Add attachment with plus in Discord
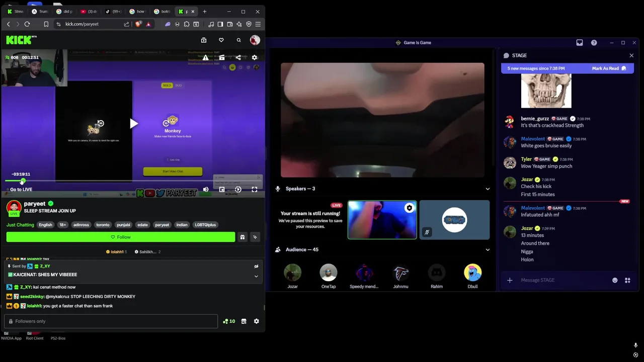Screen dimensions: 644x362 point(510,281)
